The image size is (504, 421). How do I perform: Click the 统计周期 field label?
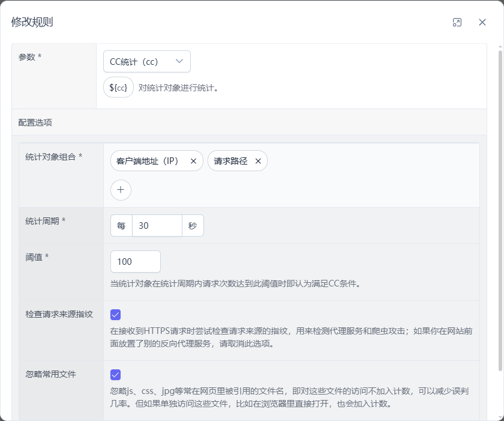[x=46, y=221]
